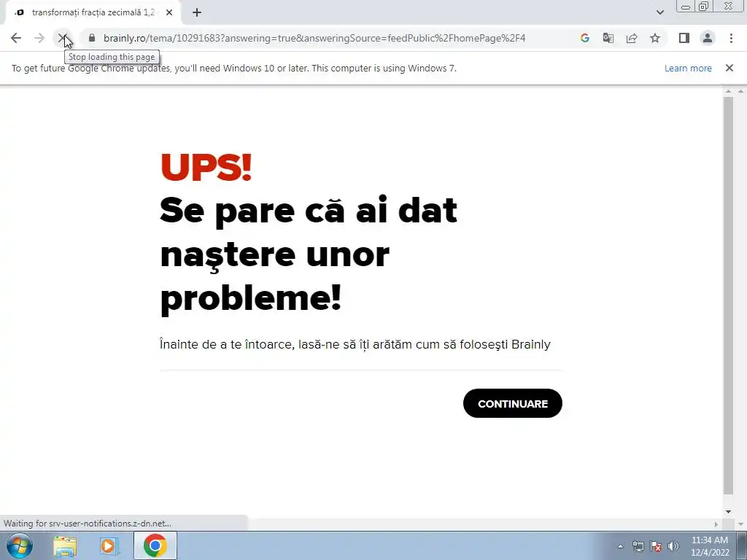The image size is (747, 560).
Task: Click the vertical page scrollbar
Action: click(728, 295)
